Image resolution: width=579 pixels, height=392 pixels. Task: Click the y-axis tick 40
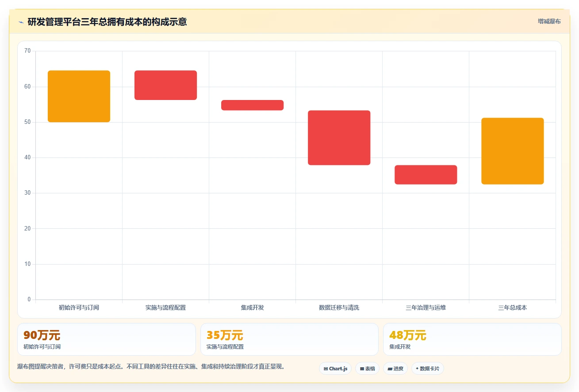[27, 158]
